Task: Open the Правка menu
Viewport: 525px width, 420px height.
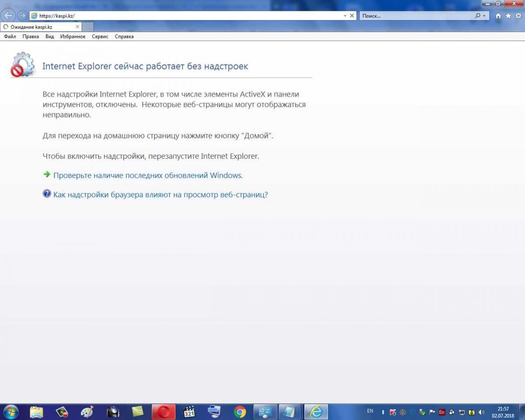Action: tap(31, 37)
